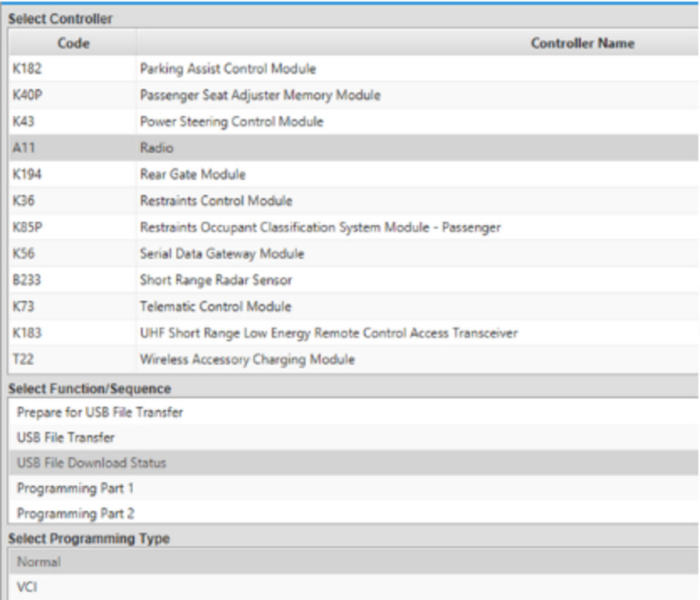The image size is (700, 600).
Task: Sort by the Controller Name column header
Action: [x=418, y=43]
